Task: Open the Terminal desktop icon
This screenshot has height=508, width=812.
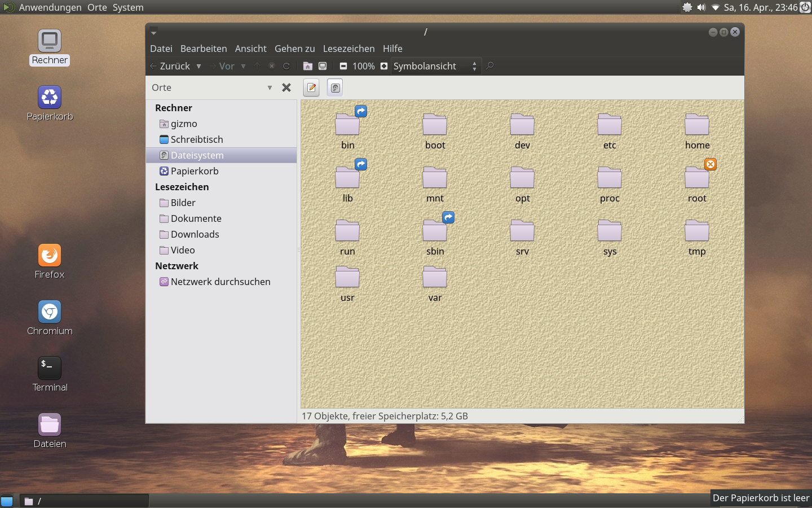Action: point(50,369)
